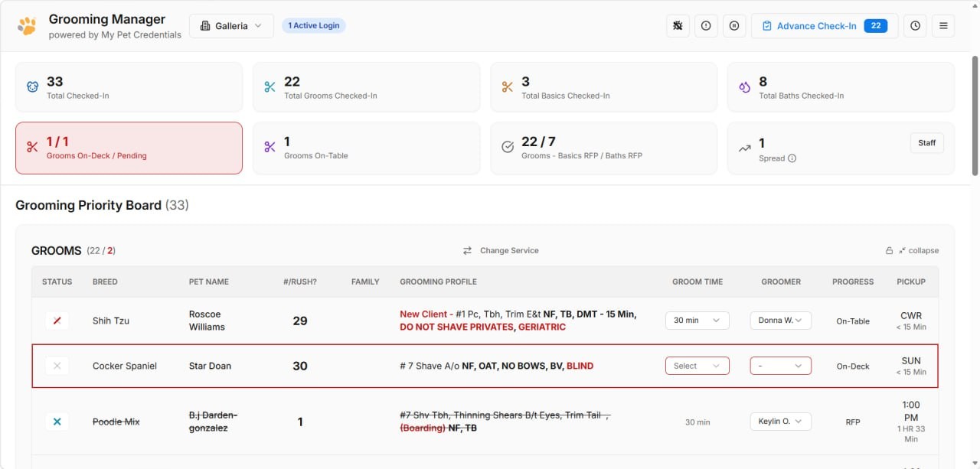Click the On-Deck progress label

(x=853, y=366)
